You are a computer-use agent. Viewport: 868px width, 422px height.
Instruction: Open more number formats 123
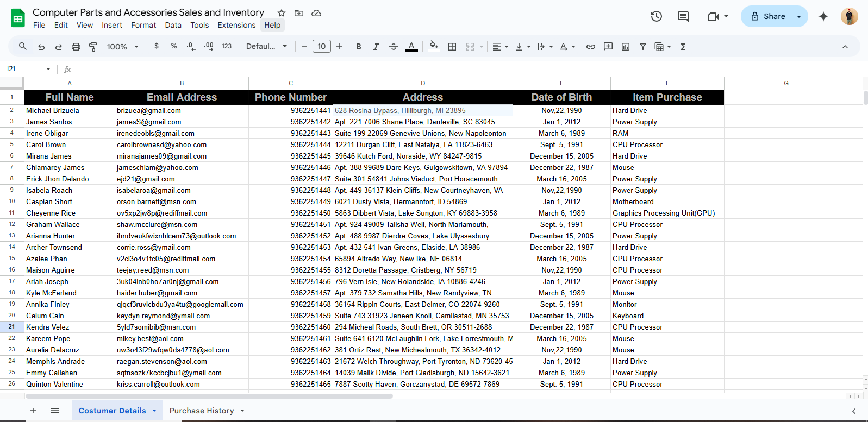click(227, 46)
